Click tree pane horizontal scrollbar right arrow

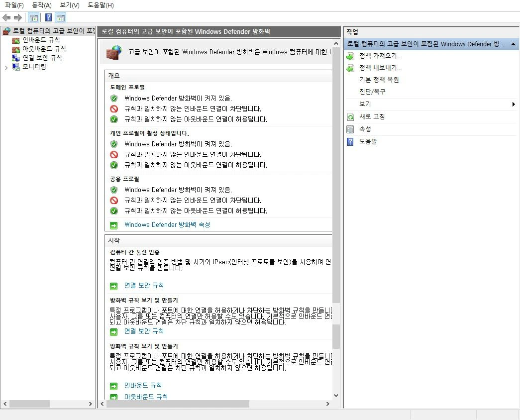point(90,404)
